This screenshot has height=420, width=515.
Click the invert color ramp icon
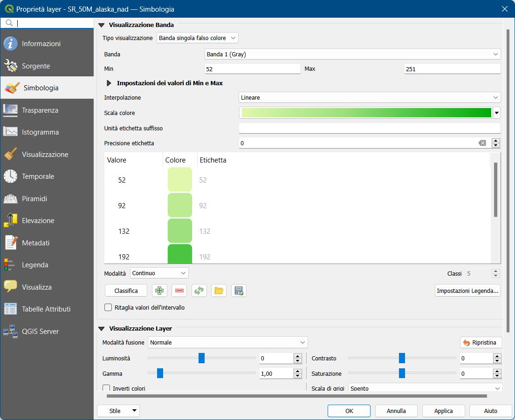[199, 291]
